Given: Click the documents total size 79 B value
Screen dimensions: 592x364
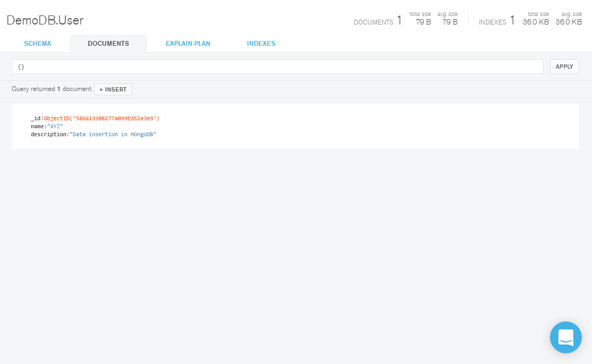Looking at the screenshot, I should [x=423, y=22].
